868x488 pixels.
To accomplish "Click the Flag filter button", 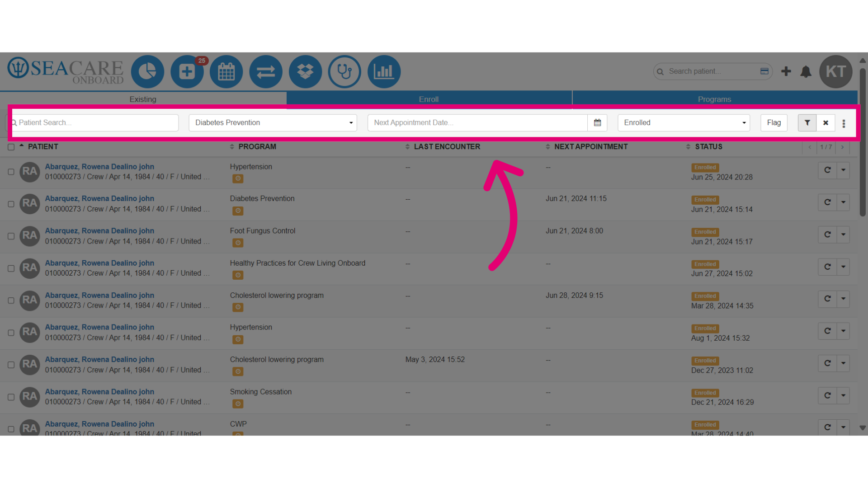I will pyautogui.click(x=774, y=122).
